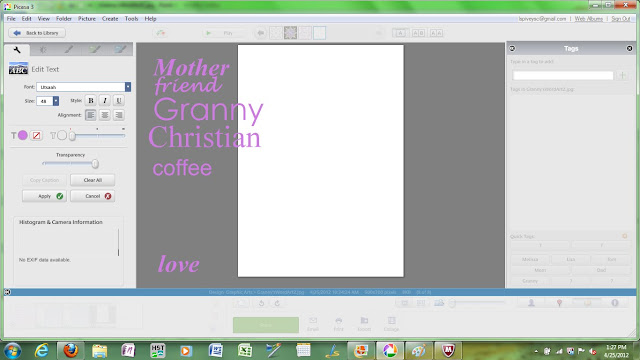640x360 pixels.
Task: Go Back to Library
Action: [x=37, y=33]
